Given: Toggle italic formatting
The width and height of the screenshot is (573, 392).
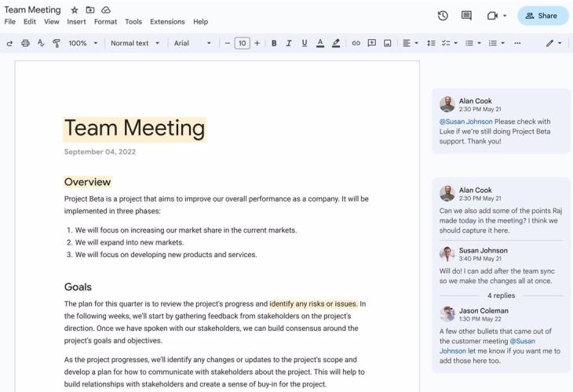Looking at the screenshot, I should [289, 43].
